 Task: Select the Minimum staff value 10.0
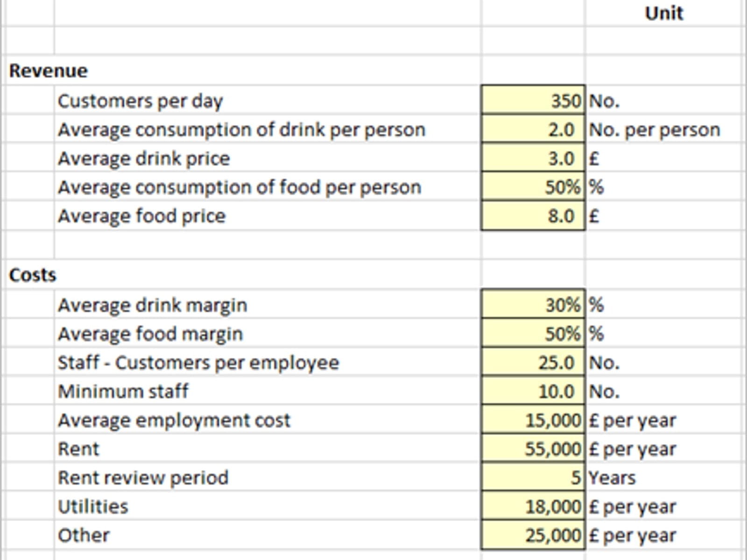(533, 391)
